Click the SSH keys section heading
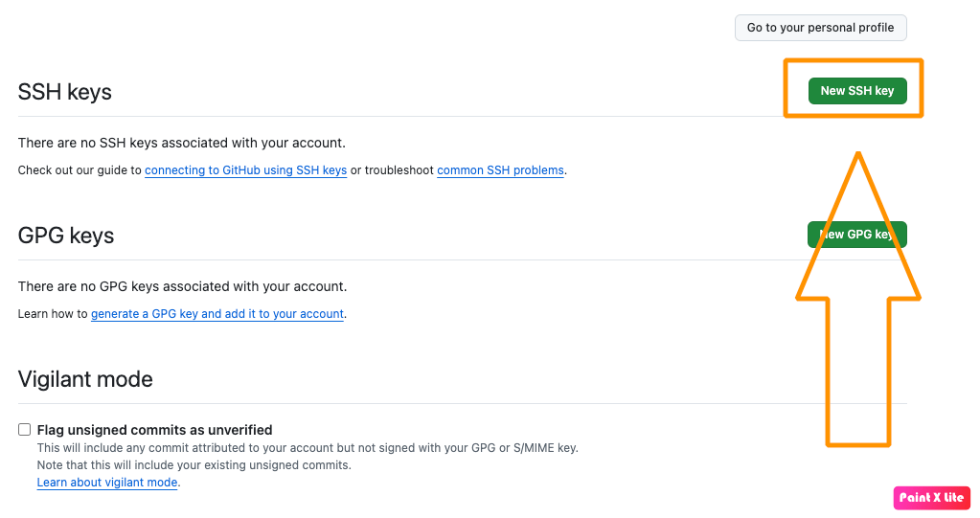This screenshot has height=518, width=980. tap(65, 92)
